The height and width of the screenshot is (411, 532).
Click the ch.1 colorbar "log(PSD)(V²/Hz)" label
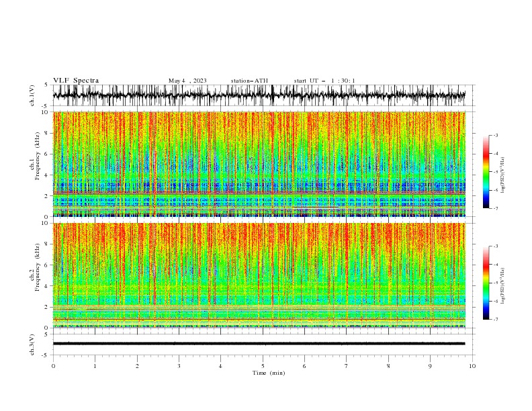[x=503, y=175]
